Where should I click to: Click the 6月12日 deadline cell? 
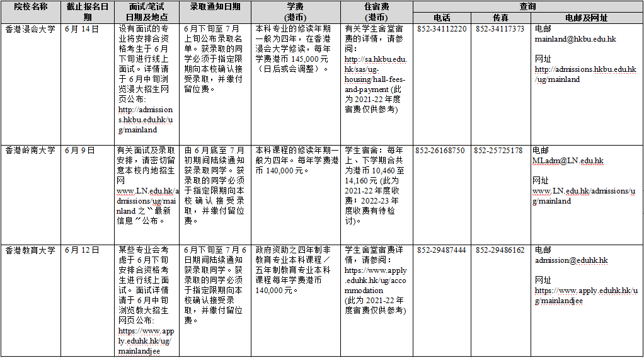click(82, 250)
